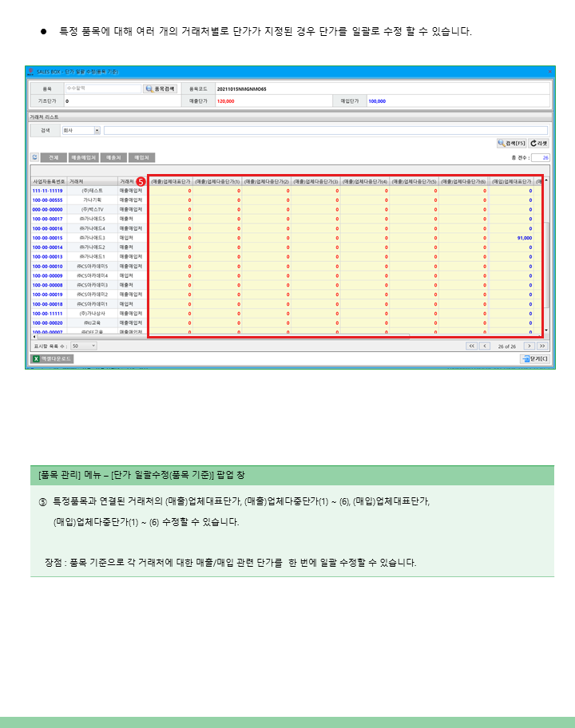Select business number 100-00-00555

[47, 200]
